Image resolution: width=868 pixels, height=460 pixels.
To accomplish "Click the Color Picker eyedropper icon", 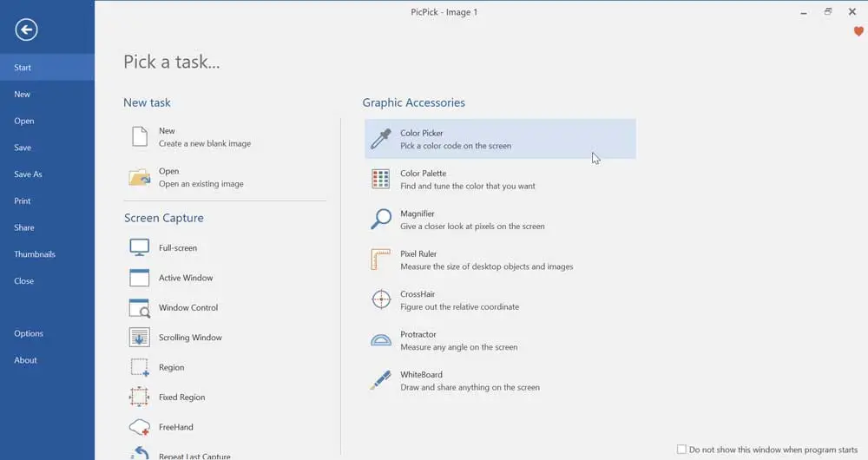I will pos(381,139).
